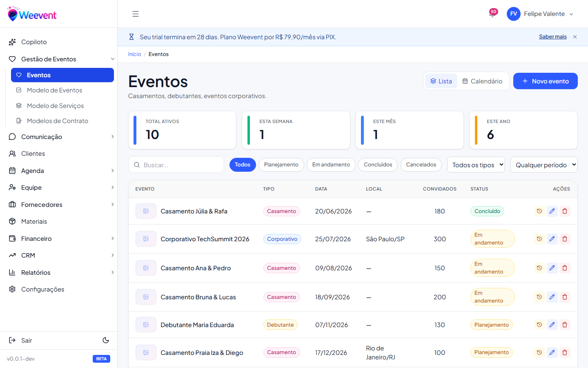
Task: Expand Comunicação menu
Action: coord(59,137)
